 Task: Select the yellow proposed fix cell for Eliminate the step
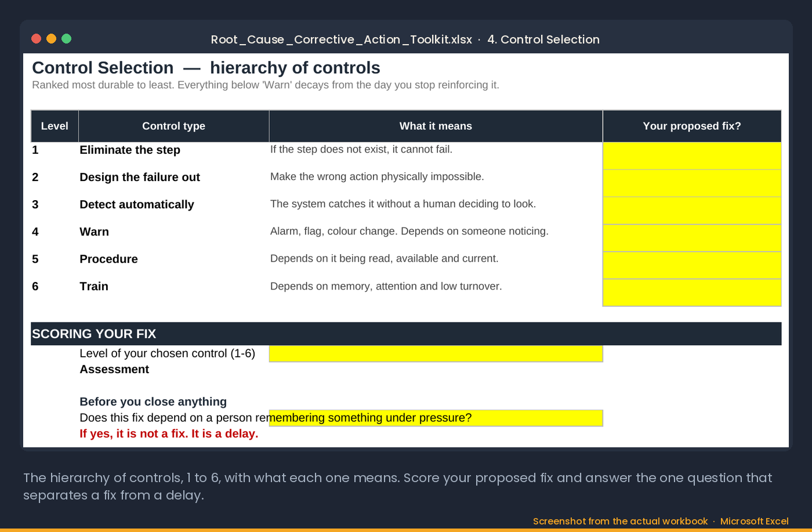[692, 156]
